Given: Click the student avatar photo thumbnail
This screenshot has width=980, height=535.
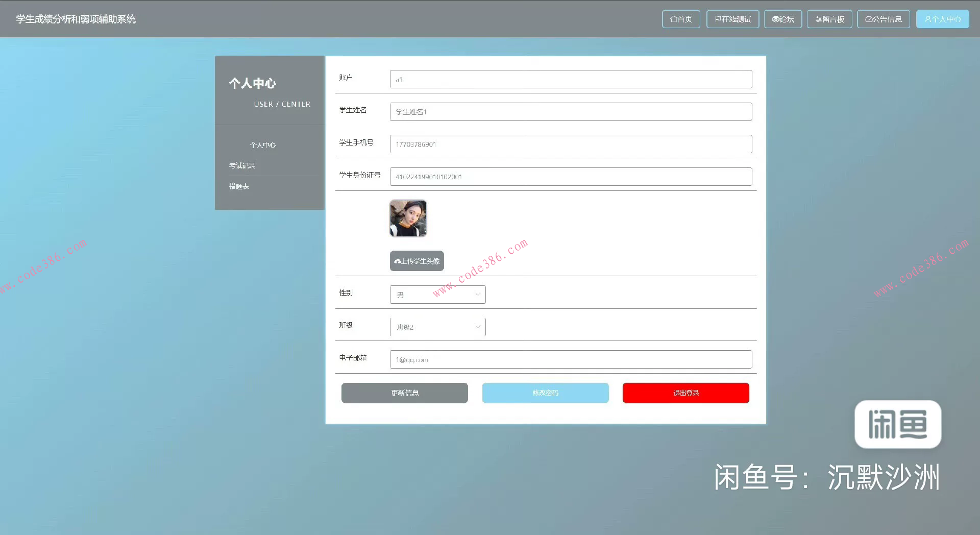Looking at the screenshot, I should 408,218.
